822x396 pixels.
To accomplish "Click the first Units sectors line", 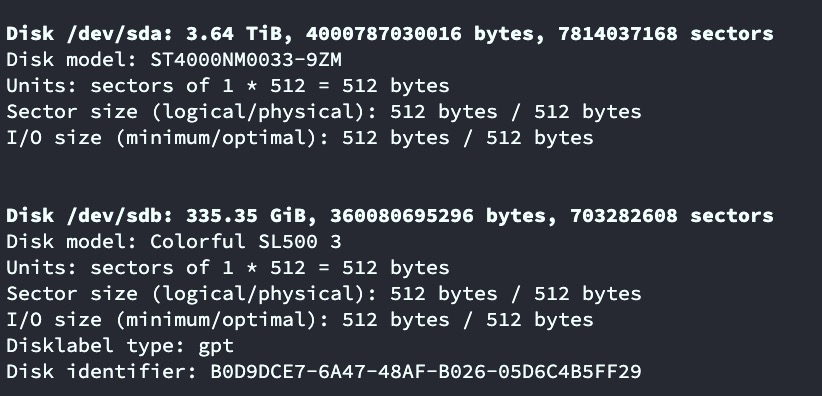I will click(x=228, y=85).
